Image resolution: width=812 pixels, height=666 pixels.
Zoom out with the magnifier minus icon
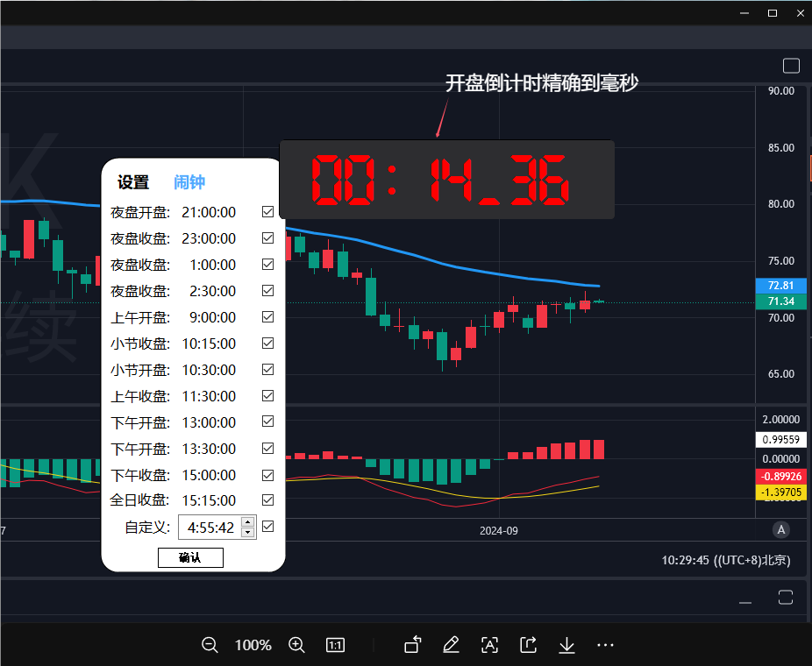point(210,645)
